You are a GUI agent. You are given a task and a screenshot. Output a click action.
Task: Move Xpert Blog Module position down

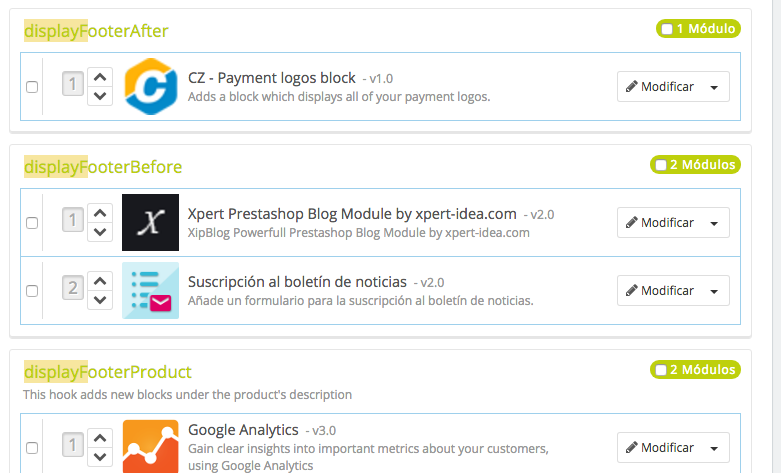click(x=99, y=232)
